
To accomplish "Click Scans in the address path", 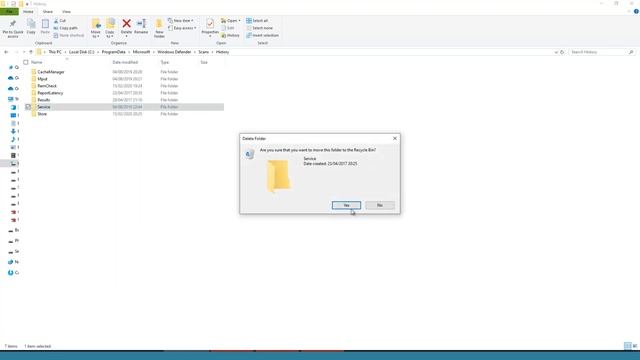I will pos(203,52).
